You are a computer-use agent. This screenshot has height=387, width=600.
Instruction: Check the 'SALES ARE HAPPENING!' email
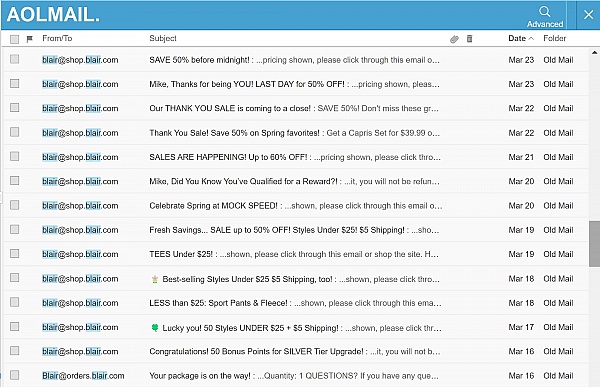point(15,156)
